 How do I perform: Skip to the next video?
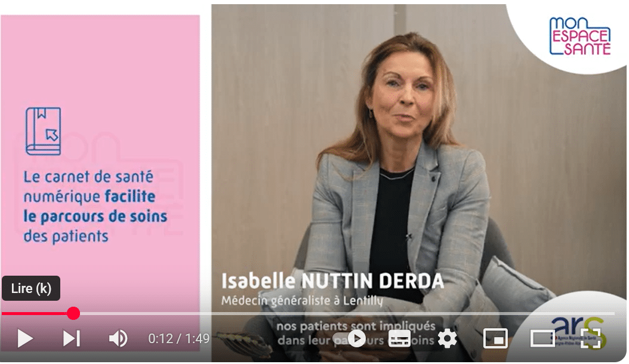pyautogui.click(x=72, y=339)
